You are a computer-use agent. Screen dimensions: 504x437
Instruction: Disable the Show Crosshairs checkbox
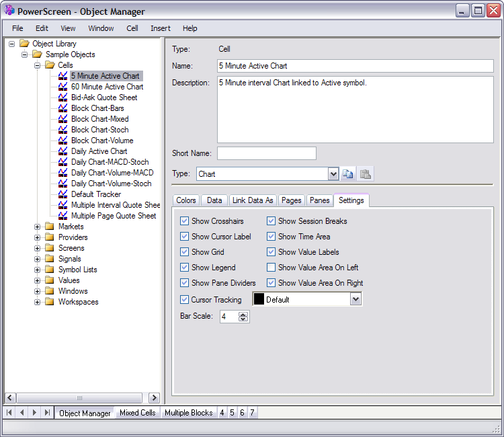click(x=185, y=221)
